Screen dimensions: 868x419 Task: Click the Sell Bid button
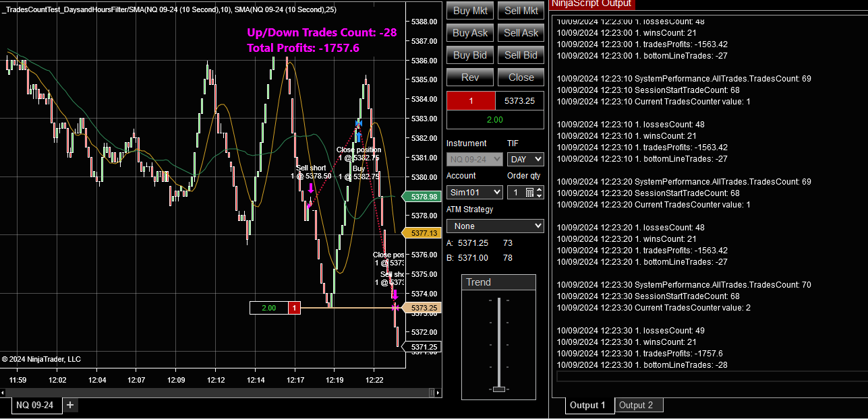520,55
